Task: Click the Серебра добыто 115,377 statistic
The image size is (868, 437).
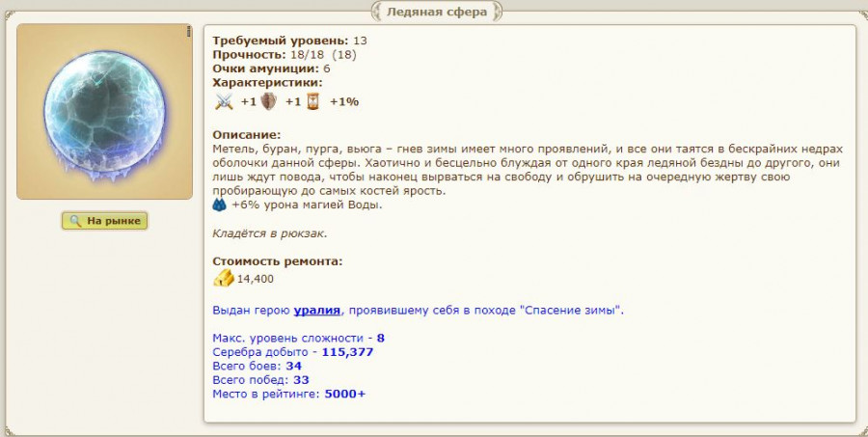Action: tap(293, 352)
